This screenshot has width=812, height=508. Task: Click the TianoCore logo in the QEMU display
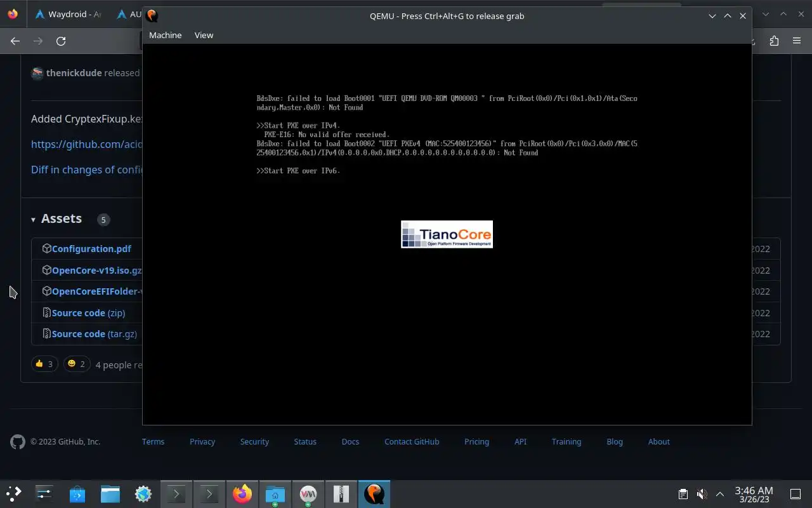[447, 234]
